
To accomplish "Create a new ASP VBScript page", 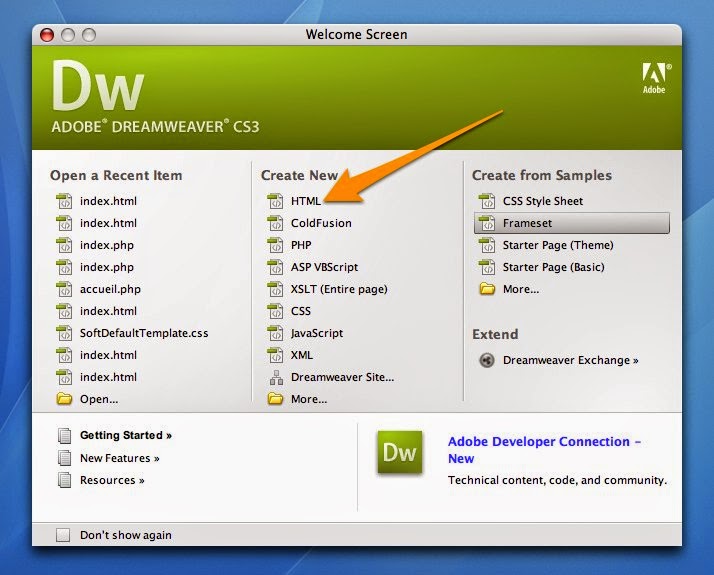I will [x=324, y=267].
